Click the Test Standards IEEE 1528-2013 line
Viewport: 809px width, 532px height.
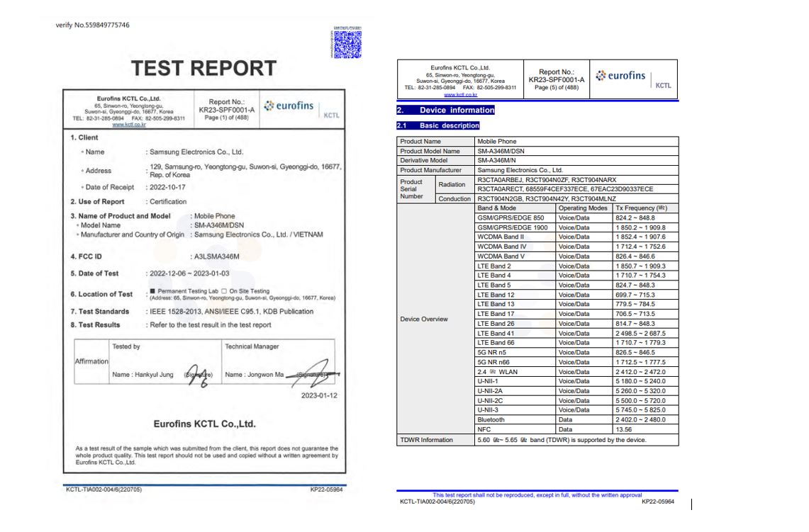[232, 312]
